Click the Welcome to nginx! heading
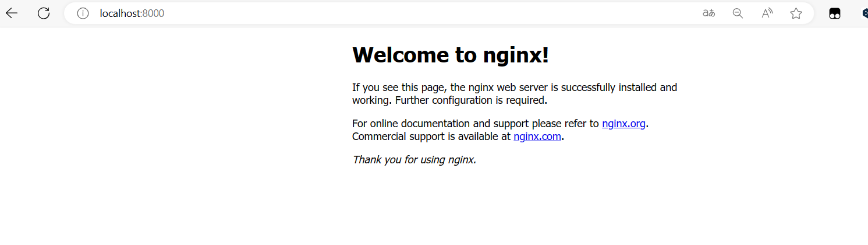 coord(451,55)
